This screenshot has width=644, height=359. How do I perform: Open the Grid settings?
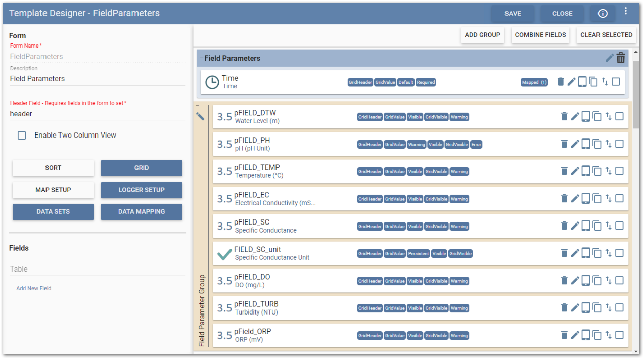coord(142,168)
